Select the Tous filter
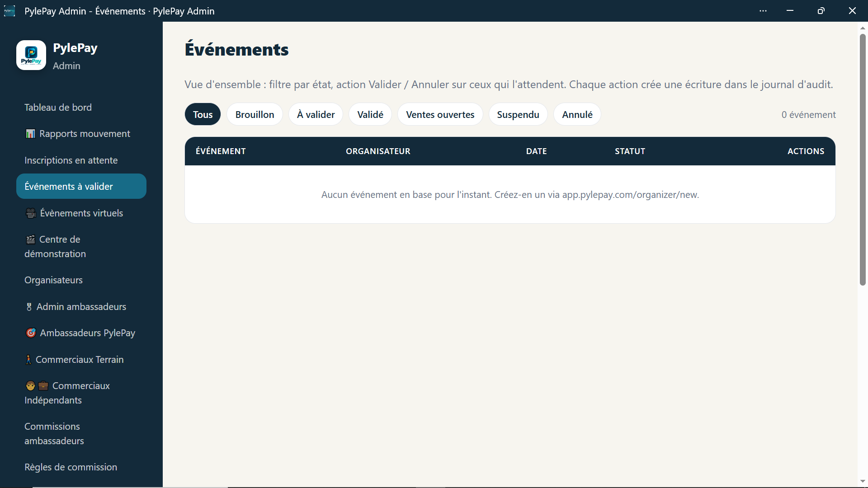The height and width of the screenshot is (488, 868). point(203,114)
